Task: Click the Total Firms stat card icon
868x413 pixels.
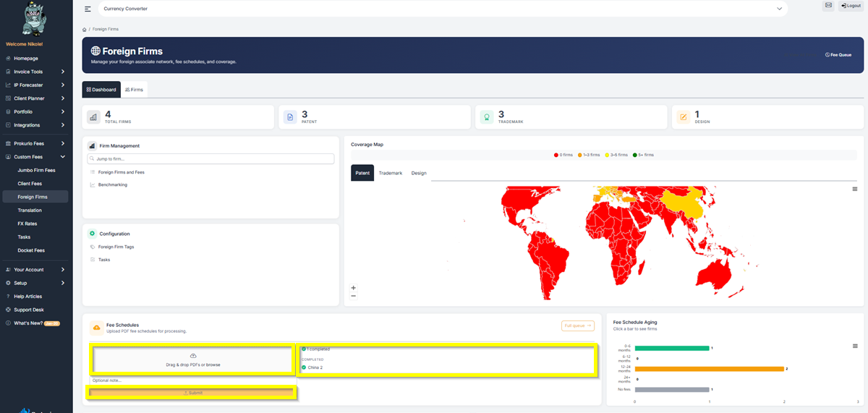Action: click(93, 117)
